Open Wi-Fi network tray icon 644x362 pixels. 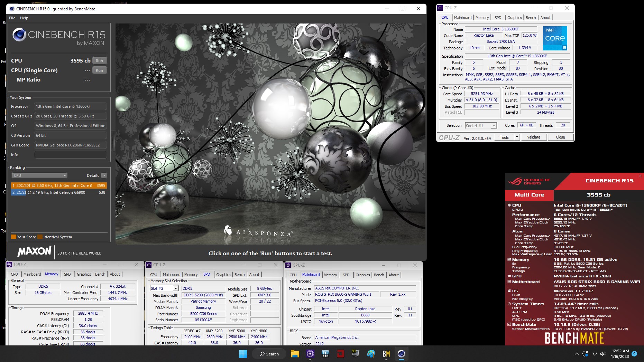pos(595,354)
